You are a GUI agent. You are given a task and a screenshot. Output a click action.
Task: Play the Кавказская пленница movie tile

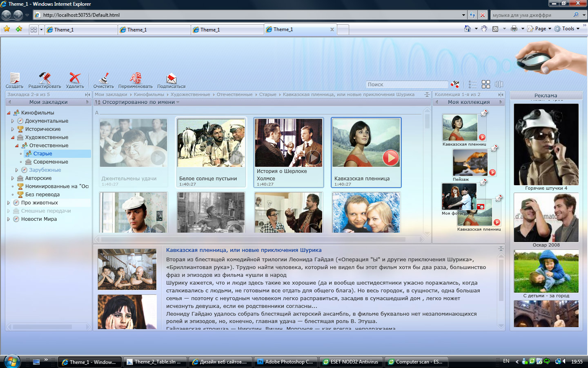point(390,157)
